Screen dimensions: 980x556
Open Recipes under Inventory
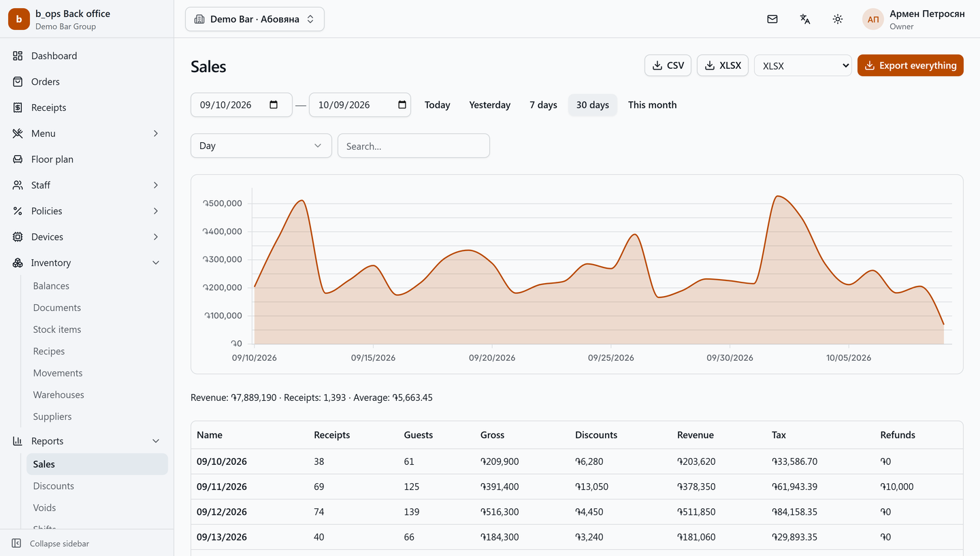(x=97, y=351)
